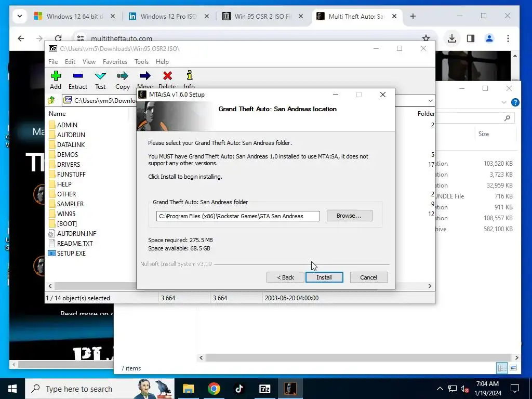Click the Size column header in Explorer
This screenshot has height=399, width=532.
click(x=484, y=134)
